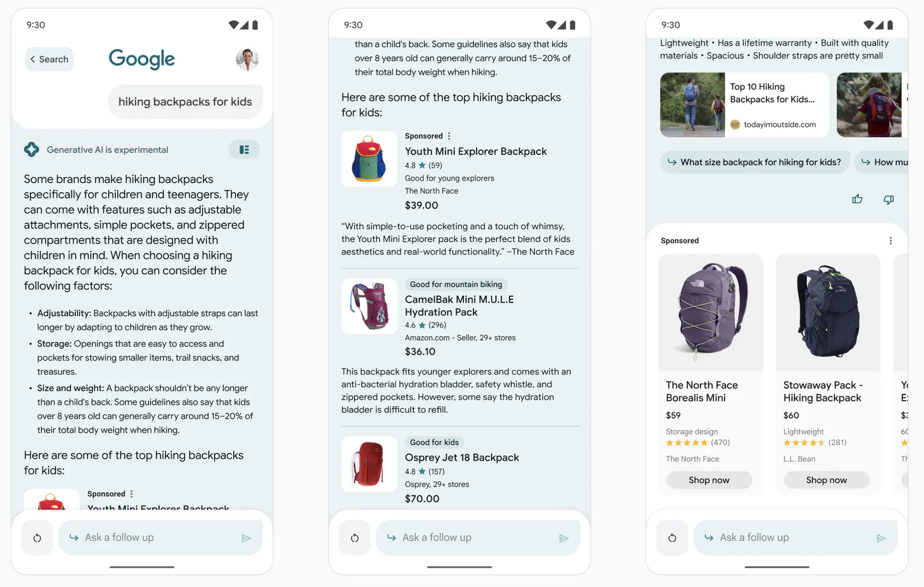This screenshot has height=587, width=924.
Task: Tap the thumbs down feedback icon
Action: (x=889, y=200)
